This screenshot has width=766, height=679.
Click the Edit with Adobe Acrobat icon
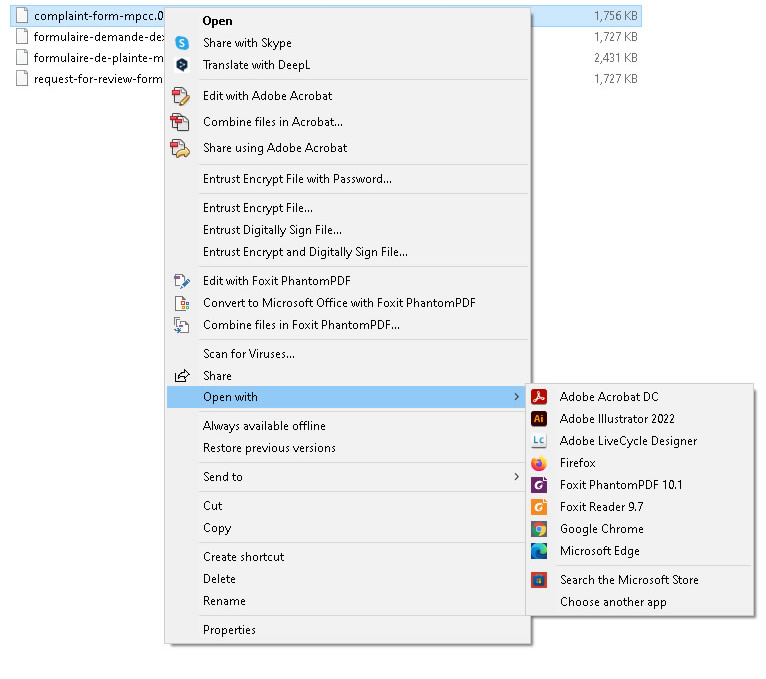click(x=180, y=96)
